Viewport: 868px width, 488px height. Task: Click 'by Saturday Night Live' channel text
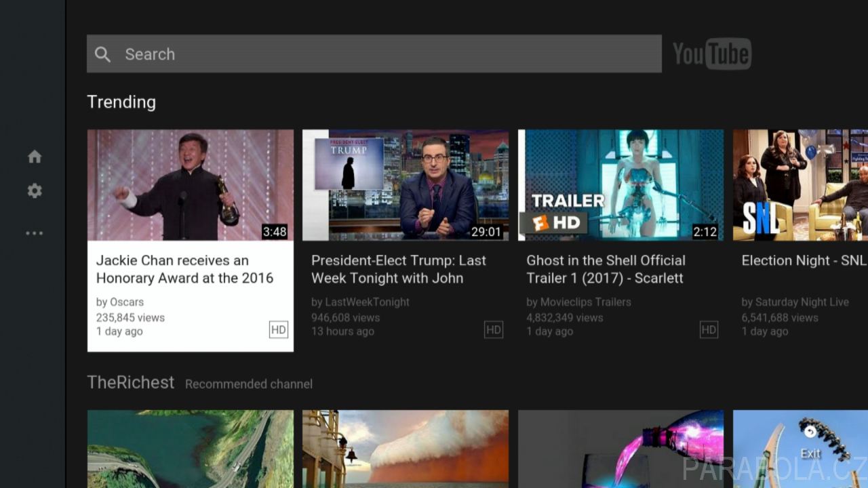(x=795, y=302)
